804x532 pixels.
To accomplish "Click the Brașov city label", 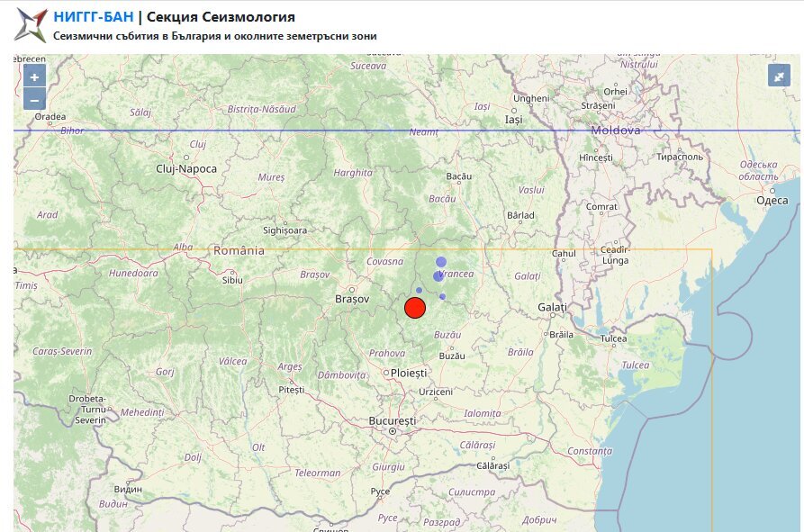I will click(x=352, y=299).
